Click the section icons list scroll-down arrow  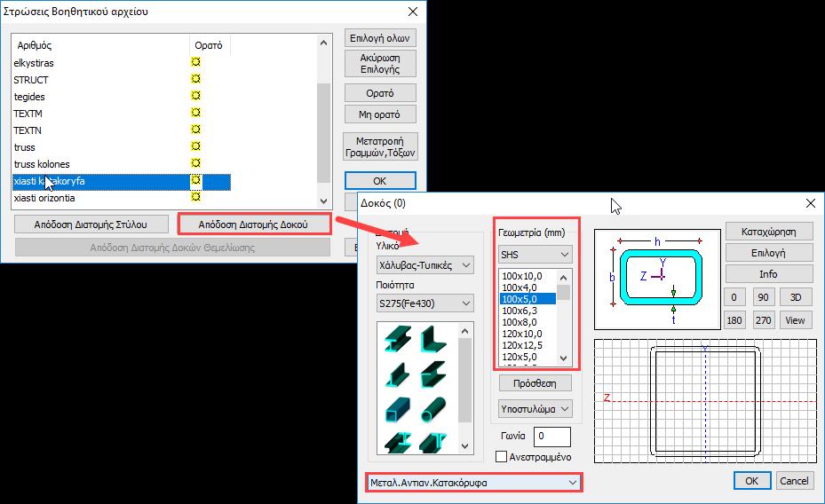tap(464, 445)
